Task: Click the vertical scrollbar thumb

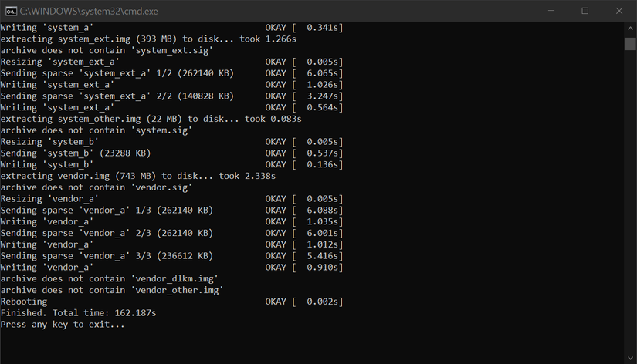Action: (630, 42)
